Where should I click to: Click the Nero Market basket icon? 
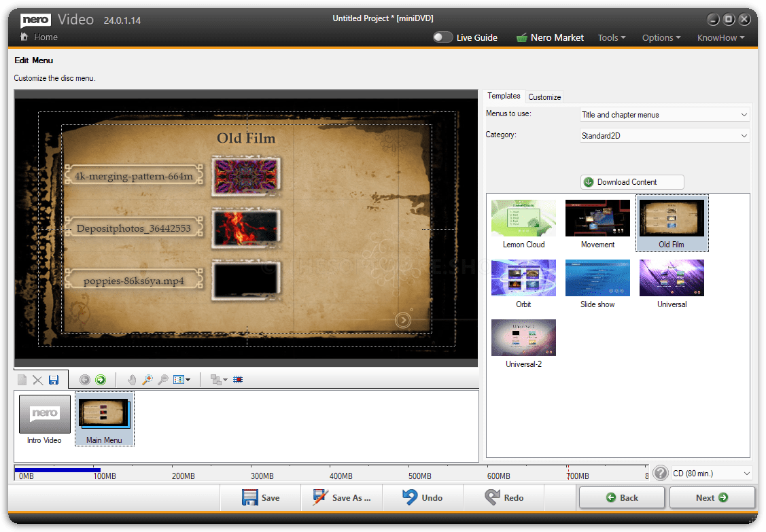coord(522,37)
